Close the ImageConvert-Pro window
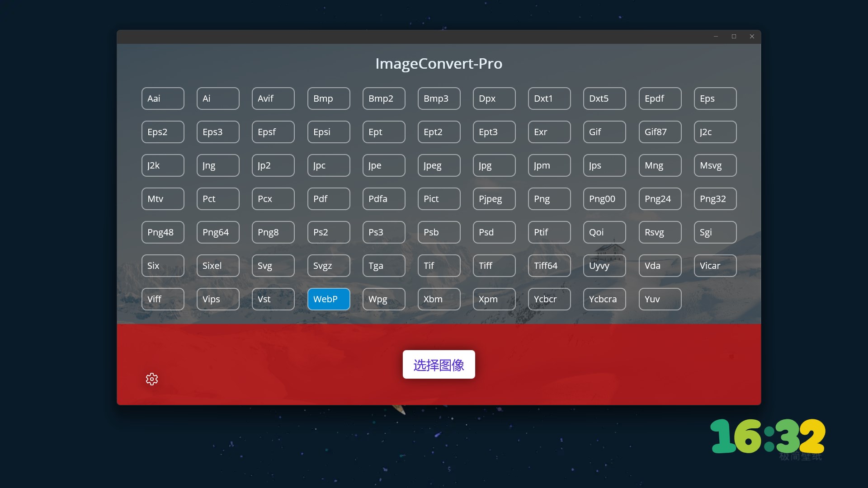868x488 pixels. click(x=752, y=37)
